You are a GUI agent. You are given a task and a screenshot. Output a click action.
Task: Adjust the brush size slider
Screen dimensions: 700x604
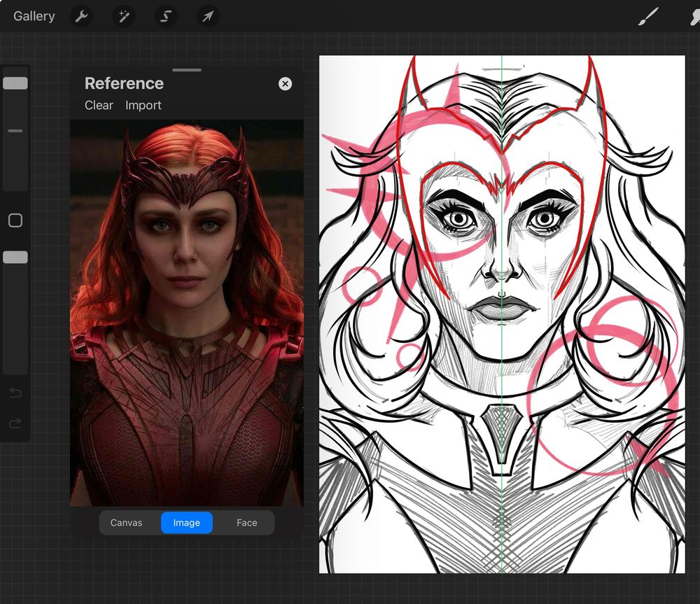(15, 82)
